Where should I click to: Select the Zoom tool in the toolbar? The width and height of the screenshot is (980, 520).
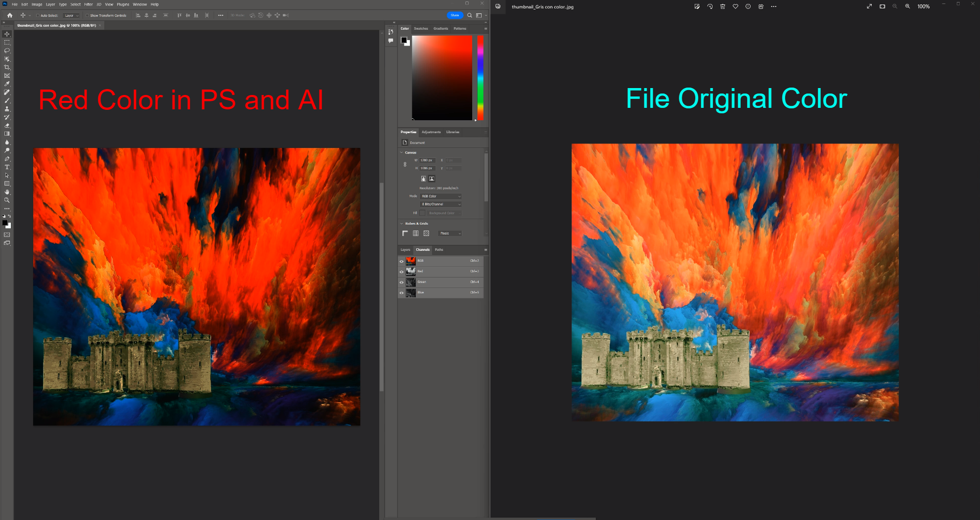[7, 200]
